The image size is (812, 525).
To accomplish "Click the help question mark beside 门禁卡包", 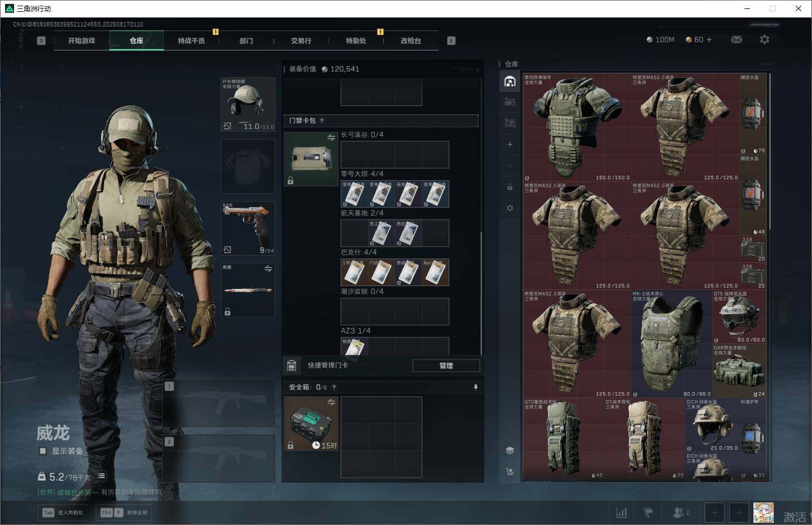I will (322, 121).
